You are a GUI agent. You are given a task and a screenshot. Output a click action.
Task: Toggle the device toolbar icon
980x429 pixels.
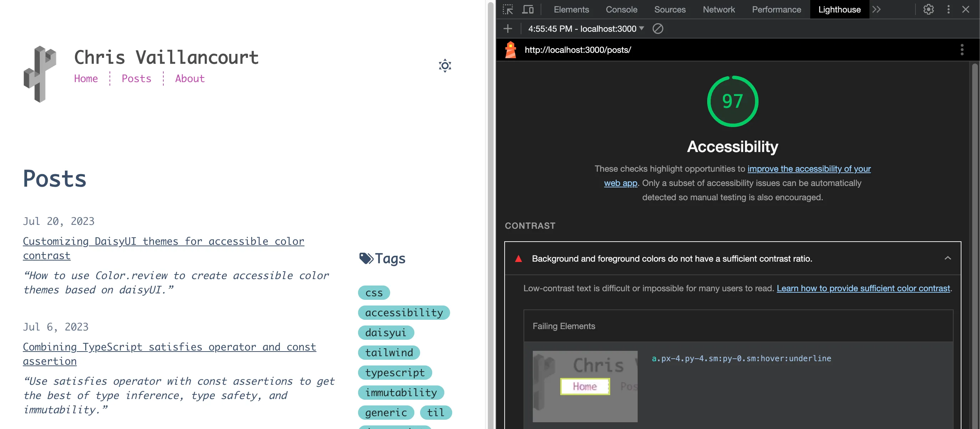point(528,10)
